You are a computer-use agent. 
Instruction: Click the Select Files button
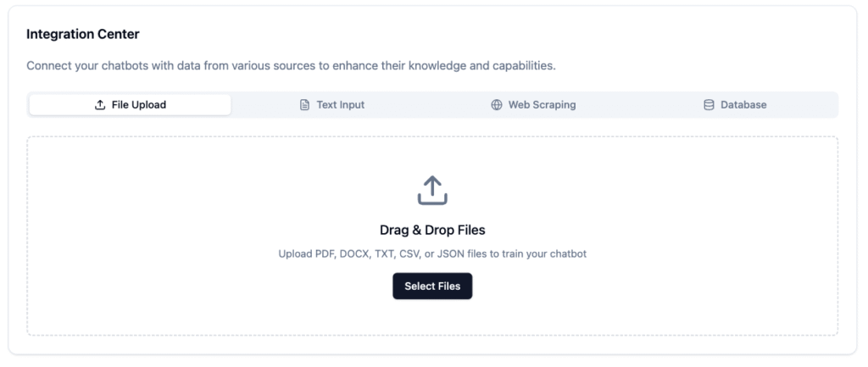(x=432, y=286)
